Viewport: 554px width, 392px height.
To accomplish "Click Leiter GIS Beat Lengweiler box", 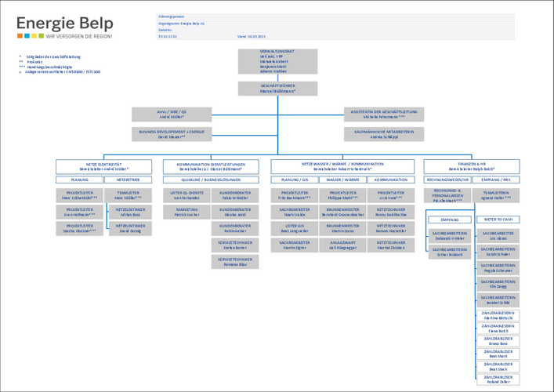I will [x=295, y=228].
